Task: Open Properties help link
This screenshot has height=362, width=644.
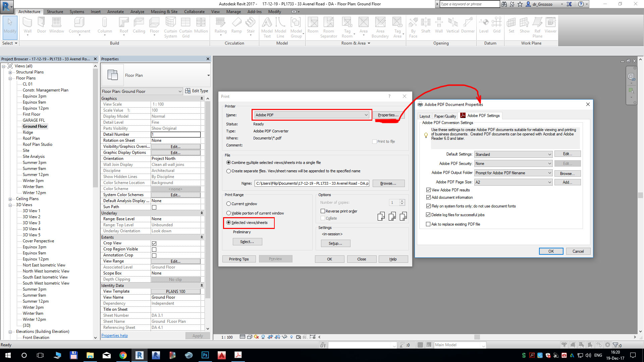Action: (114, 336)
